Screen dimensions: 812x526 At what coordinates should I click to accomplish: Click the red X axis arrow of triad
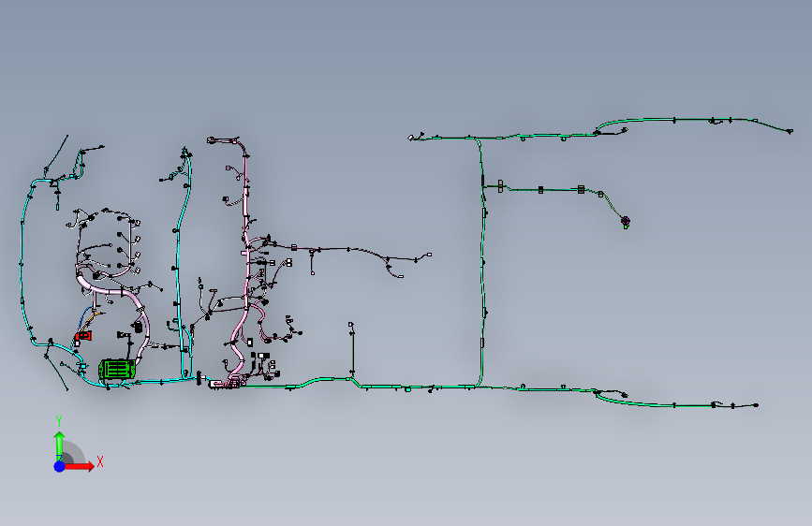tap(80, 466)
